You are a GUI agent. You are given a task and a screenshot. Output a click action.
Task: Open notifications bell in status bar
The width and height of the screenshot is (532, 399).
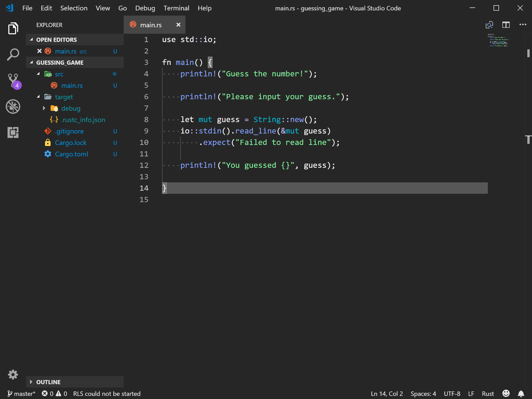tap(521, 394)
